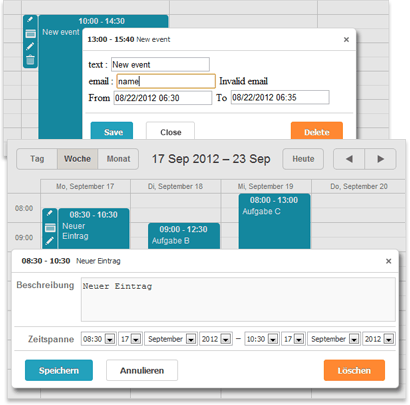Click the orange Löschen button
This screenshot has height=405, width=410.
point(354,370)
